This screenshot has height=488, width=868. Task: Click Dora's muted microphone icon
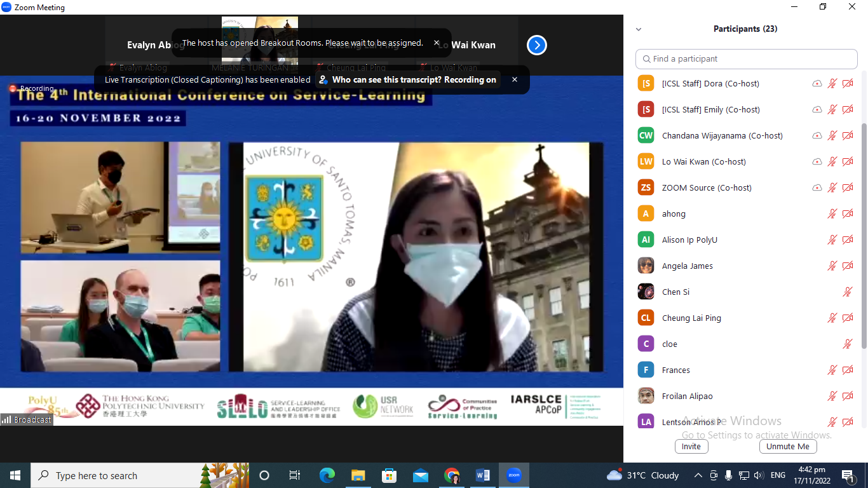pyautogui.click(x=832, y=83)
